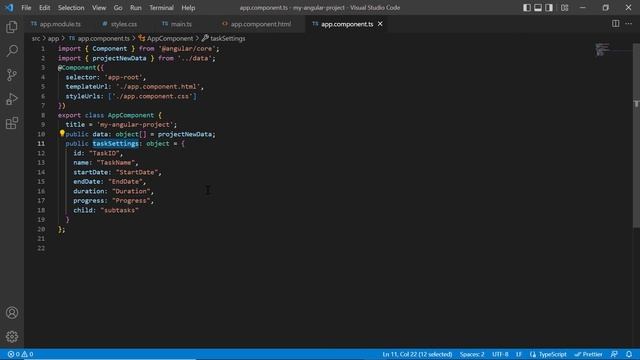Toggle the bottom panel layout icon
The width and height of the screenshot is (640, 360).
click(x=538, y=8)
